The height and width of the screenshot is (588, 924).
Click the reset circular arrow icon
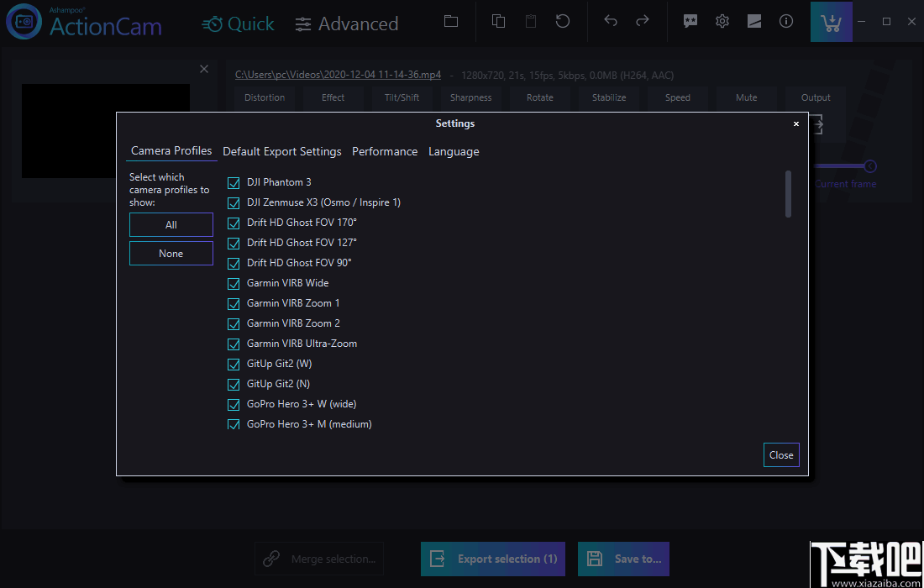pyautogui.click(x=563, y=21)
